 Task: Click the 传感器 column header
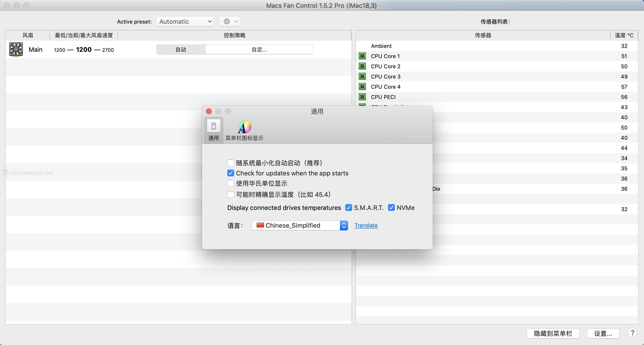click(483, 35)
